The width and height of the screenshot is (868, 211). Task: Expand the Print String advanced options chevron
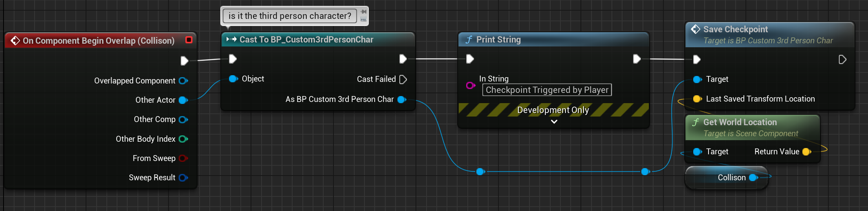pyautogui.click(x=554, y=122)
